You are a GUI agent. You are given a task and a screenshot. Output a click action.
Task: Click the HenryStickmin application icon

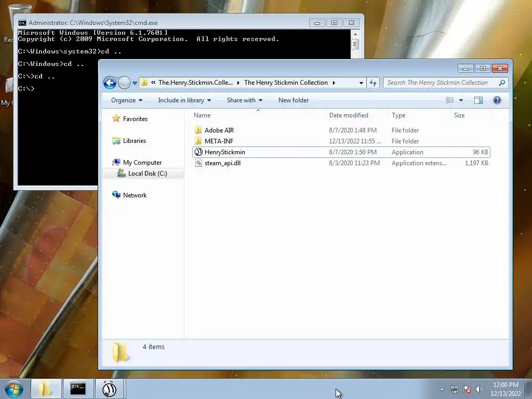pos(198,152)
